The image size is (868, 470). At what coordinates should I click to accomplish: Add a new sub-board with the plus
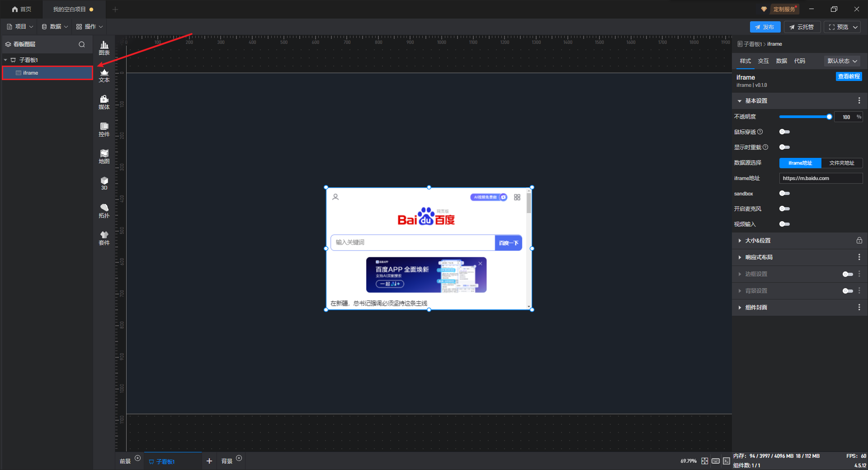tap(209, 461)
